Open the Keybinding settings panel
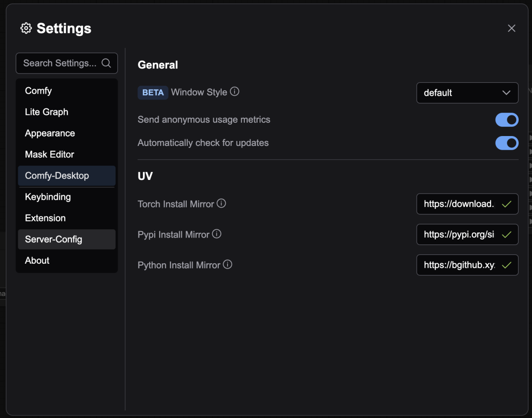The height and width of the screenshot is (418, 532). pyautogui.click(x=48, y=197)
